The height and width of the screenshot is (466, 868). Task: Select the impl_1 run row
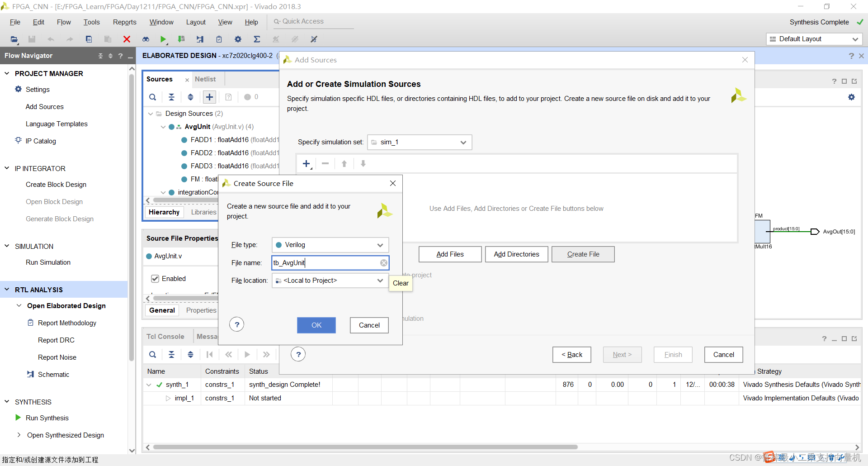tap(502, 398)
